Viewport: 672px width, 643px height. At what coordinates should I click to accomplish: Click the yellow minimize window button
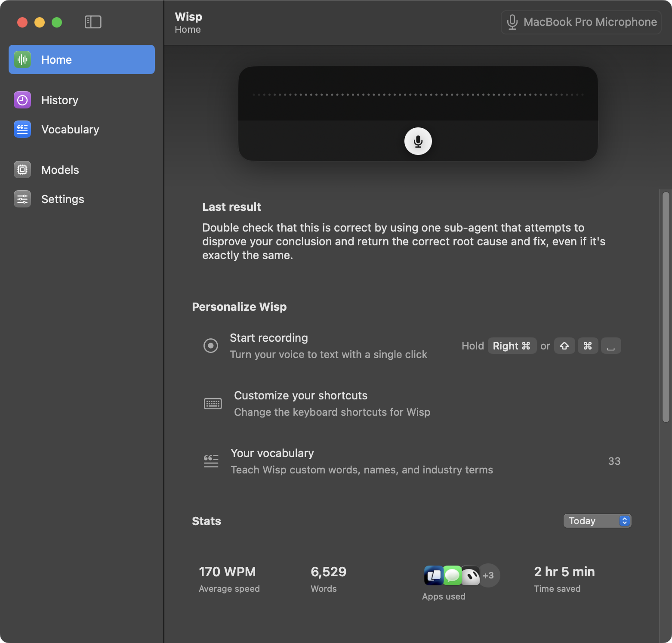[x=40, y=22]
